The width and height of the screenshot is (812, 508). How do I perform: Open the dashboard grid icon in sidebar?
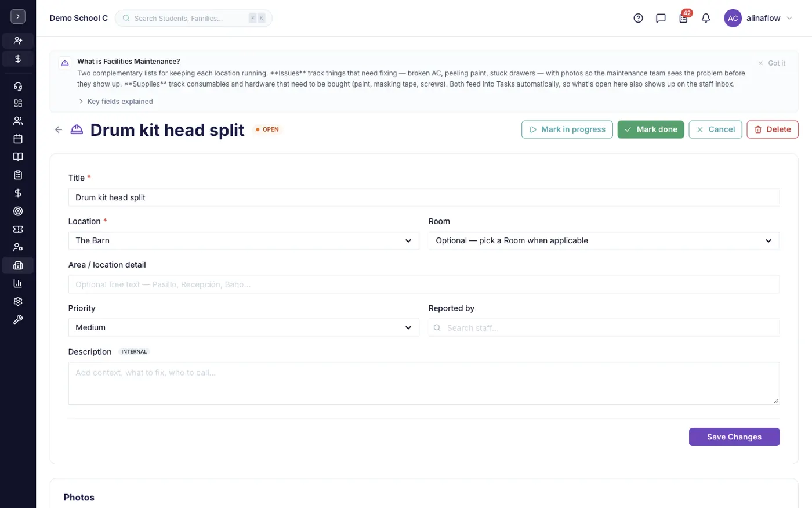click(x=18, y=103)
